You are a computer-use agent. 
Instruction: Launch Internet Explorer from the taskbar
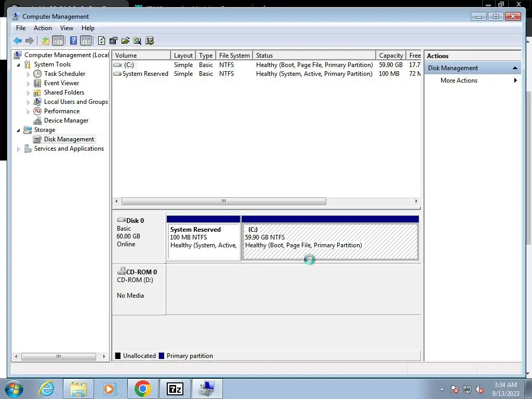pos(46,389)
